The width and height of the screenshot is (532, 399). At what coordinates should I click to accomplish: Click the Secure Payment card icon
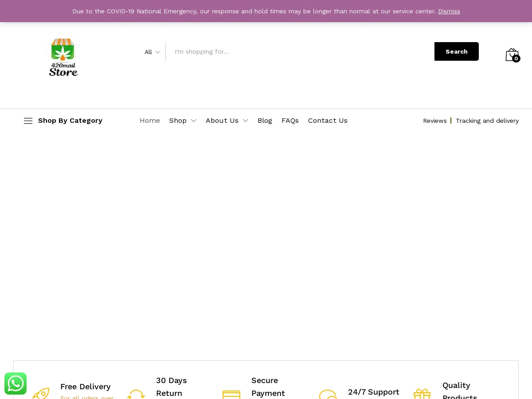tap(231, 395)
